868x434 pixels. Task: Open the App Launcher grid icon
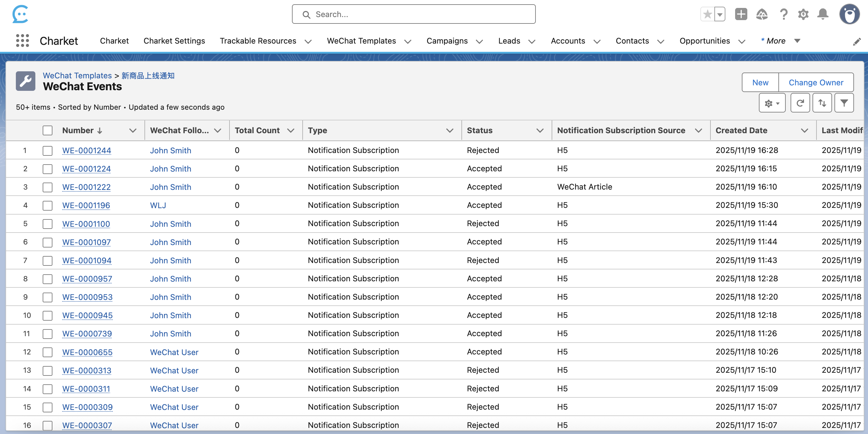(x=22, y=41)
